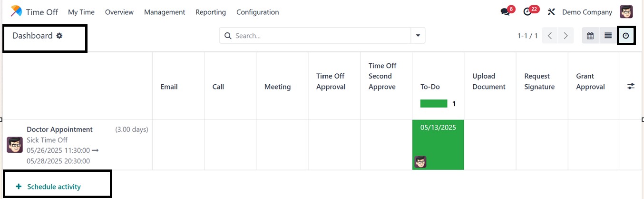
Task: Open the chat messages icon
Action: (x=505, y=12)
